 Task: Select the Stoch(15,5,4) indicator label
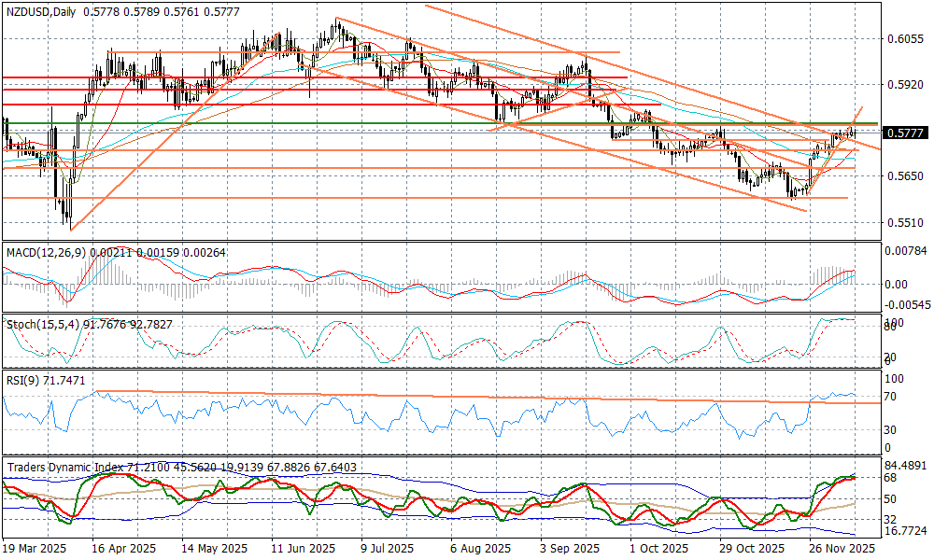click(44, 324)
